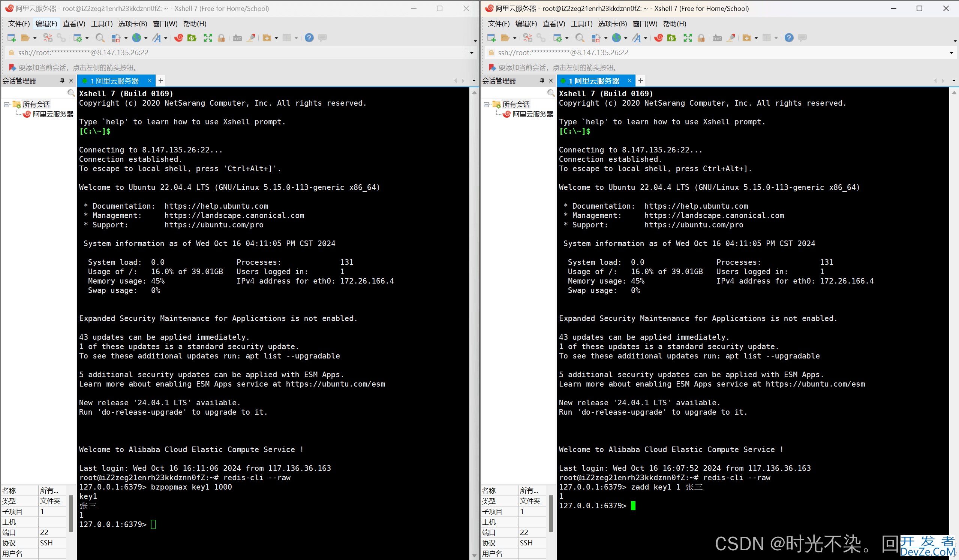959x560 pixels.
Task: Click Find magnifier icon in left window toolbar
Action: (100, 37)
